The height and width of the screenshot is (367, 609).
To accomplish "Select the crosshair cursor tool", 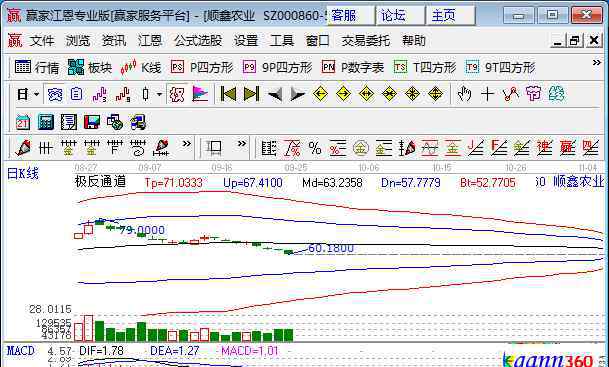I will [x=487, y=94].
